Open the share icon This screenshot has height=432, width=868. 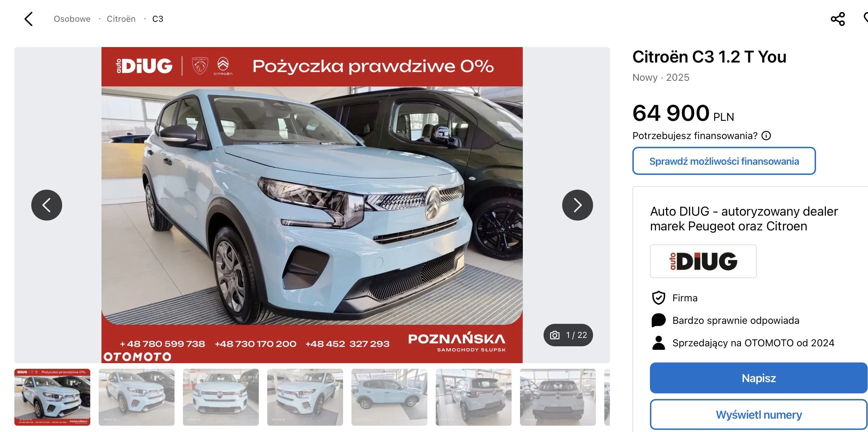(x=837, y=19)
